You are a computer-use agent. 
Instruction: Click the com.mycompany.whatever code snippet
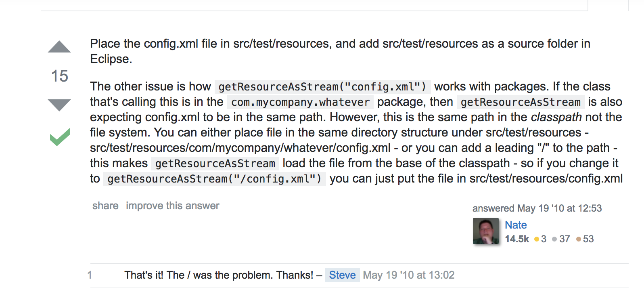tap(300, 102)
